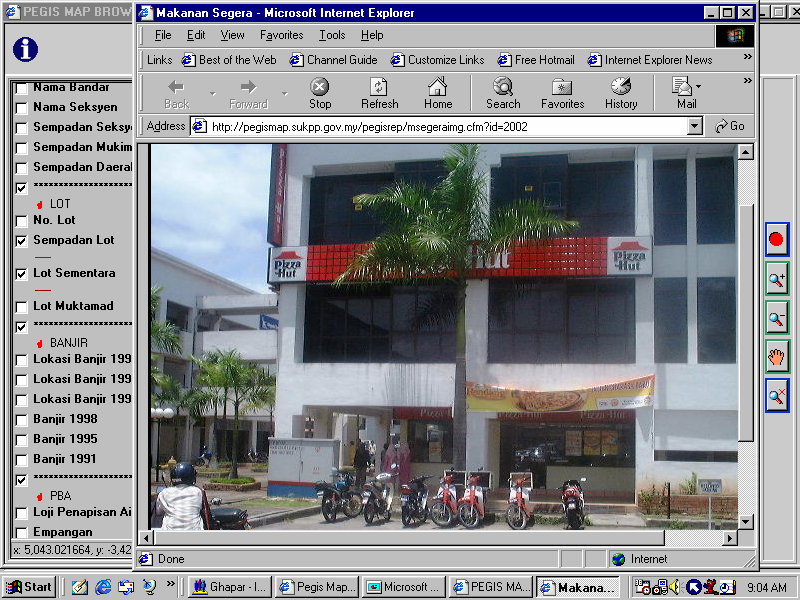This screenshot has width=800, height=600.
Task: Expand the Links bar overflow chevron
Action: (747, 58)
